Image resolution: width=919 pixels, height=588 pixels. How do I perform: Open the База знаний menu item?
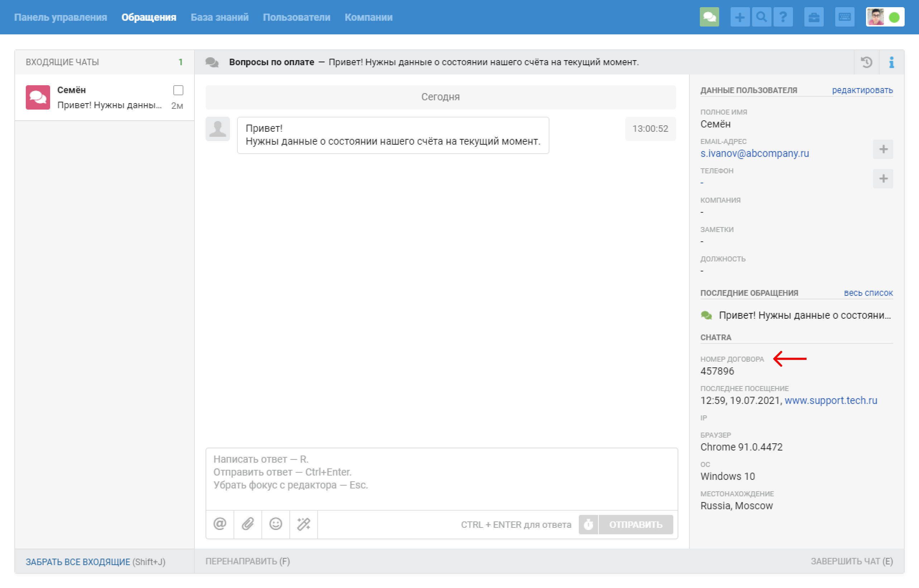pyautogui.click(x=220, y=17)
